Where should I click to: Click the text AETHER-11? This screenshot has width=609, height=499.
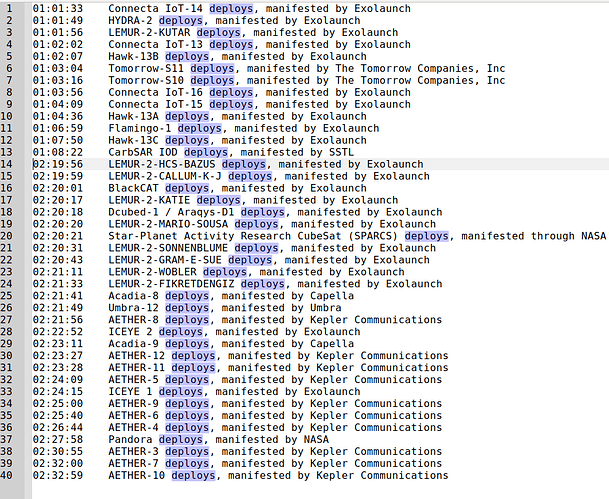(136, 368)
